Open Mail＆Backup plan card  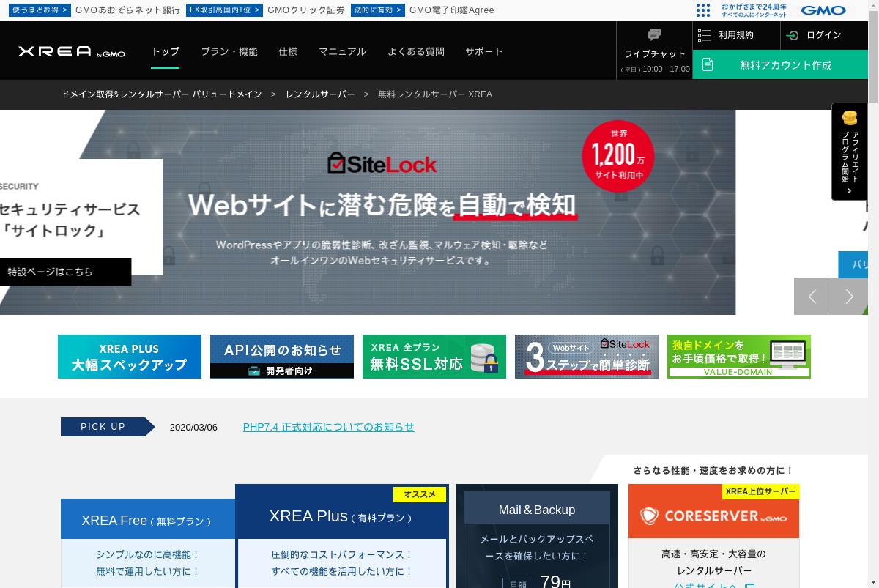click(x=537, y=535)
